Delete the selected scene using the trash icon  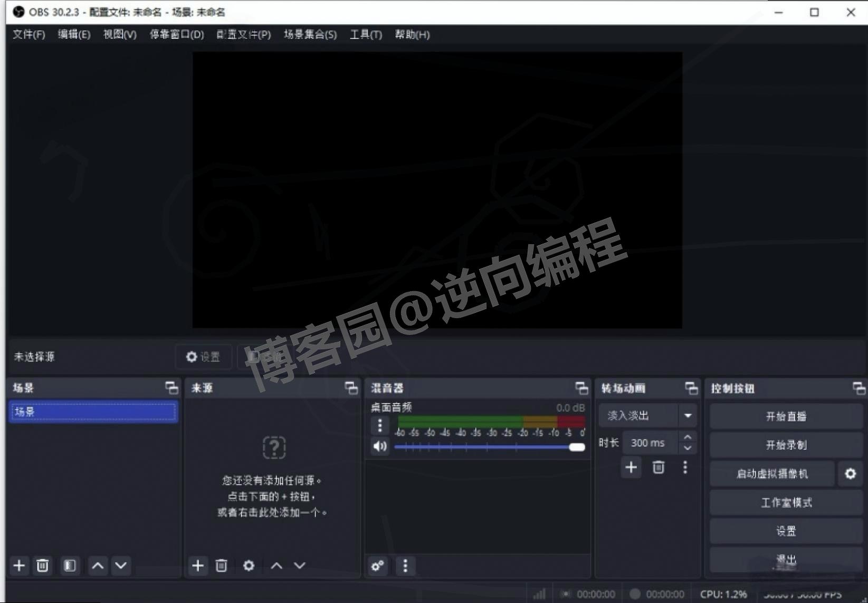43,566
